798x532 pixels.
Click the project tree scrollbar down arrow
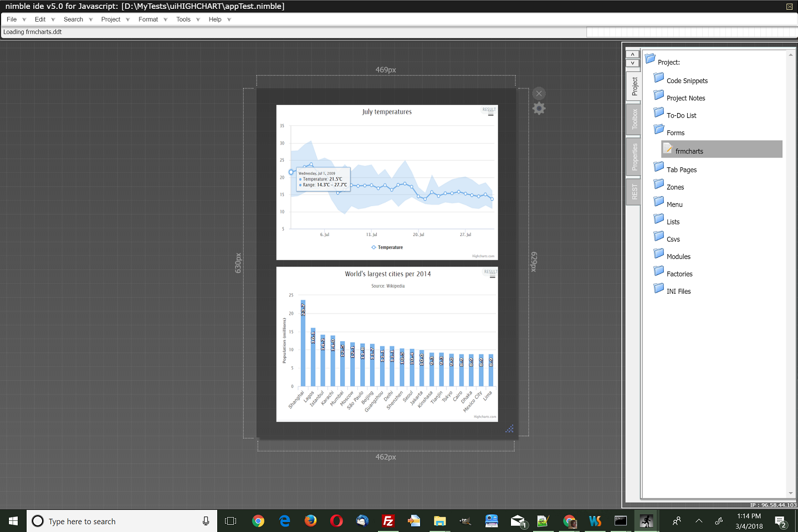point(791,493)
